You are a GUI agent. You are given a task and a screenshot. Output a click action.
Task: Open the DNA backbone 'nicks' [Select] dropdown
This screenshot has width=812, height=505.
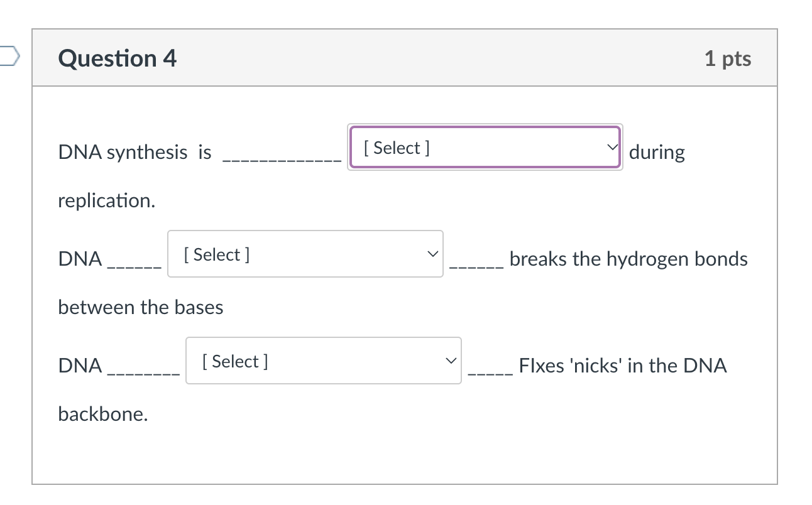(x=323, y=361)
